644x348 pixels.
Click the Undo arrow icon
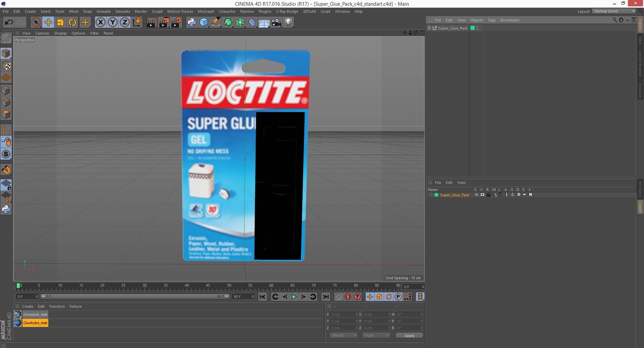pos(9,22)
